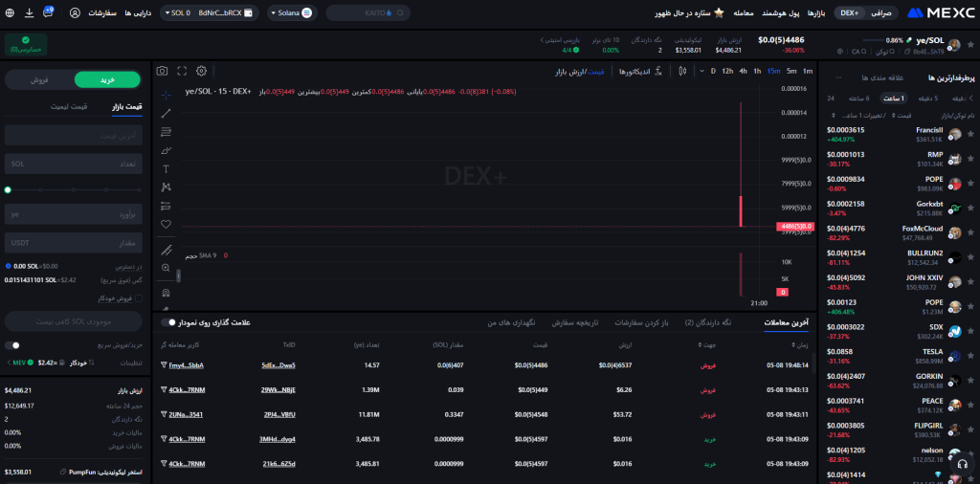This screenshot has height=484, width=980.
Task: Open the Solana network dropdown
Action: [292, 12]
